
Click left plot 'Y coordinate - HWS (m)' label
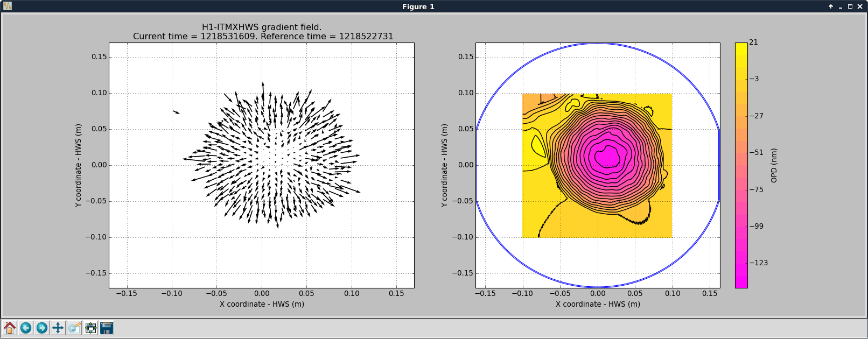pyautogui.click(x=78, y=165)
